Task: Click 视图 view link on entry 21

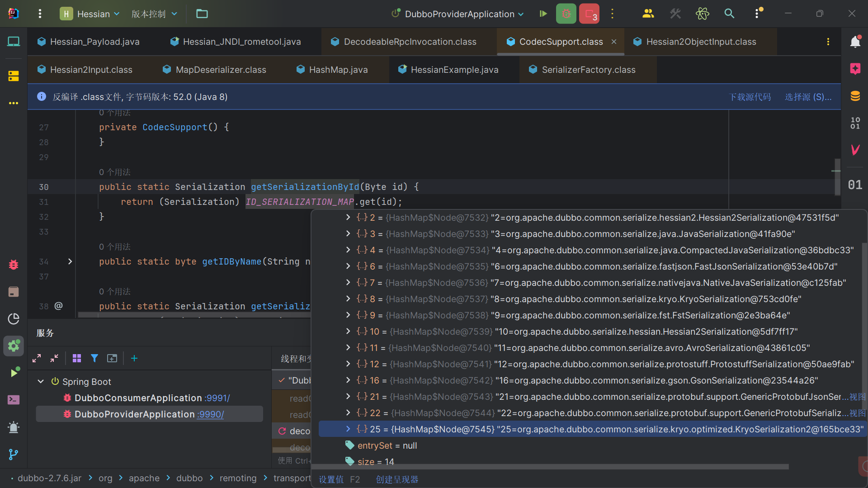Action: coord(858,397)
